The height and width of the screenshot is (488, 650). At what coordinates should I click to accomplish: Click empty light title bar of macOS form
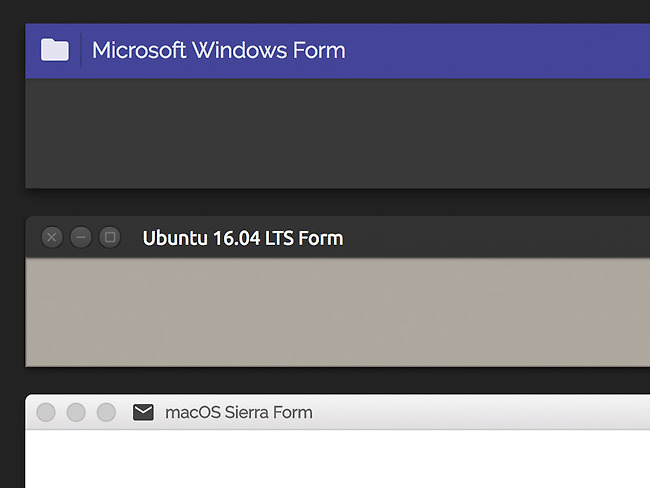[x=481, y=412]
